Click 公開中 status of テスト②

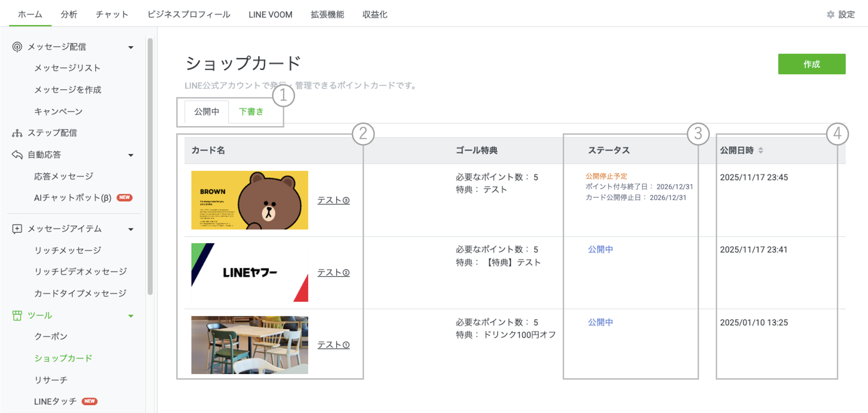pyautogui.click(x=600, y=249)
